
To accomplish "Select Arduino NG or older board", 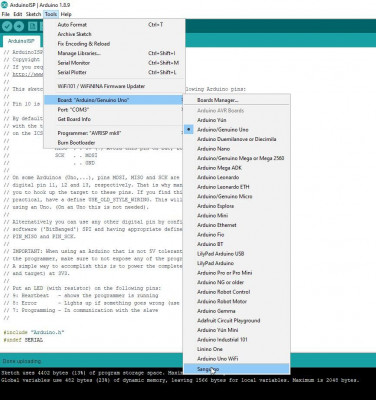I will click(x=237, y=282).
